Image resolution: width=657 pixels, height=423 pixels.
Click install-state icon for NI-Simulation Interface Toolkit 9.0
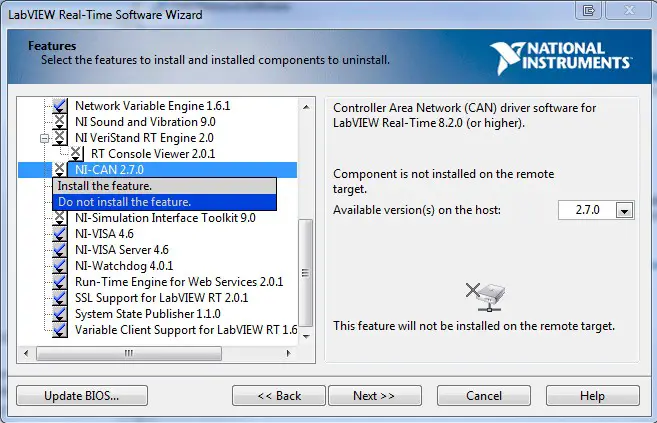tap(59, 218)
